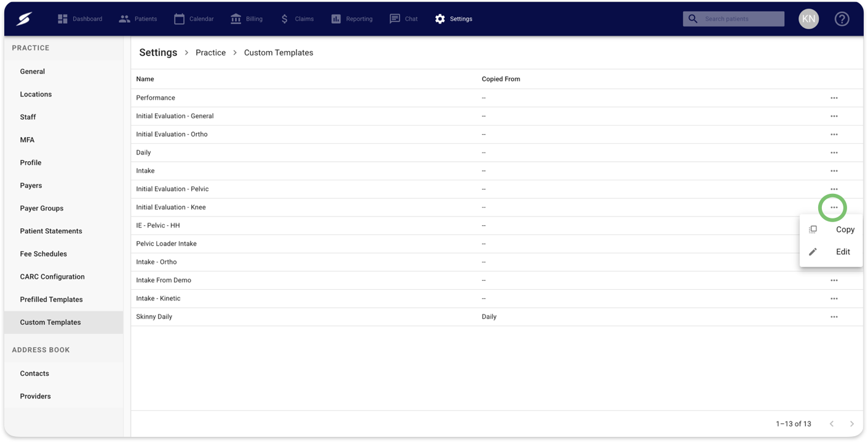This screenshot has height=443, width=868.
Task: Click Settings in the breadcrumb
Action: pos(158,53)
